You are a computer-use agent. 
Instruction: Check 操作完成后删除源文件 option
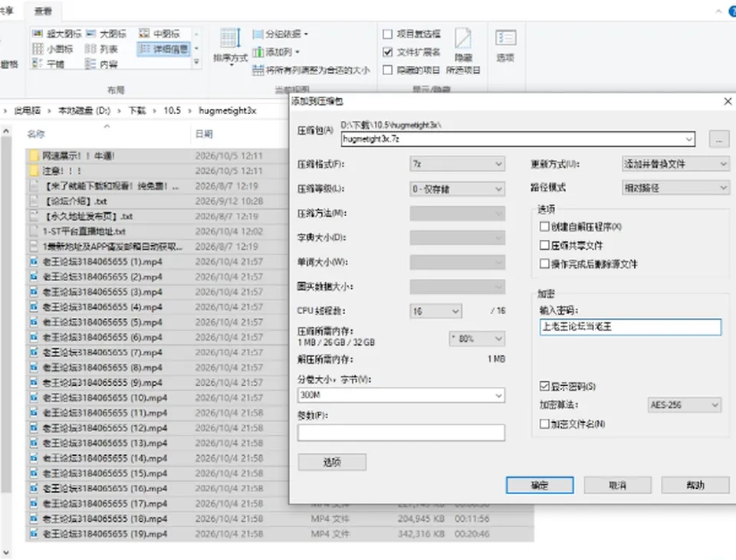[x=544, y=264]
